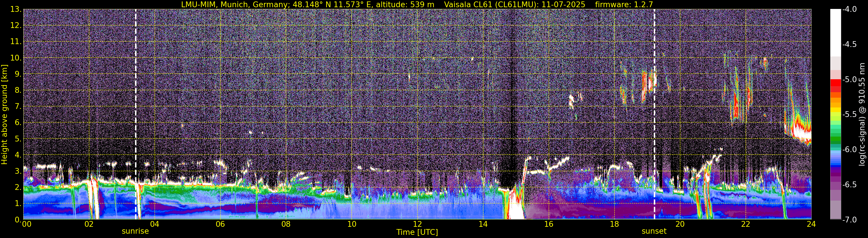Select the '11.' km height tick label

point(16,42)
